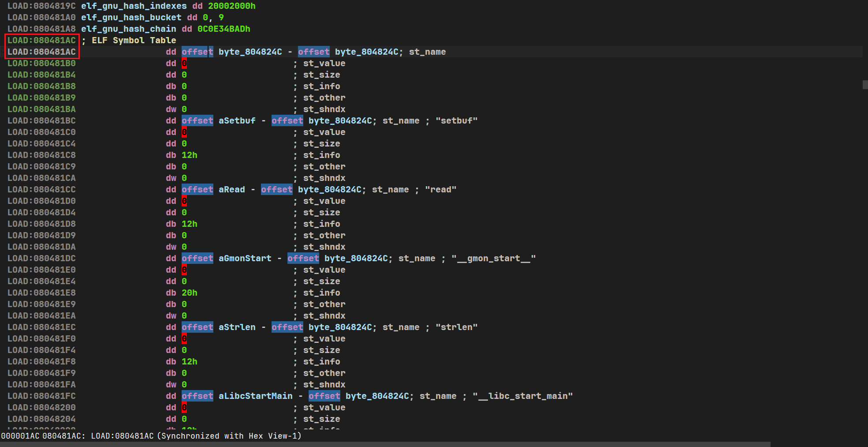Click the 20h value at LOAD:080481E8

pos(190,293)
